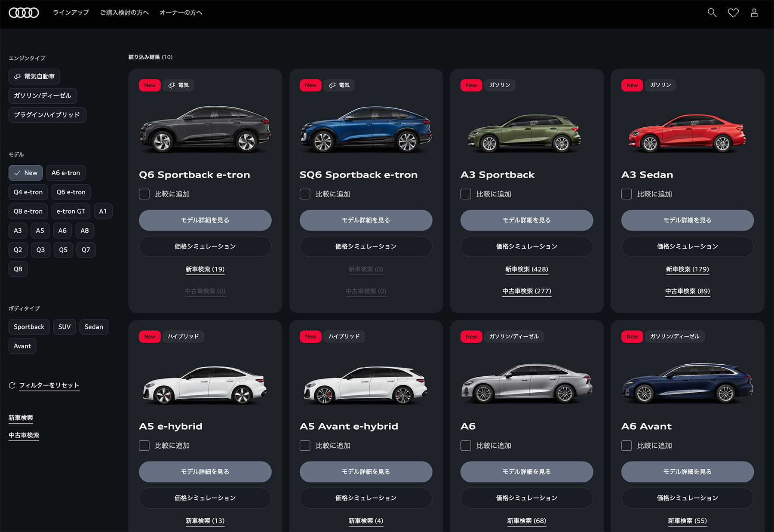This screenshot has width=774, height=532.
Task: Filter by SUV body type
Action: [x=64, y=327]
